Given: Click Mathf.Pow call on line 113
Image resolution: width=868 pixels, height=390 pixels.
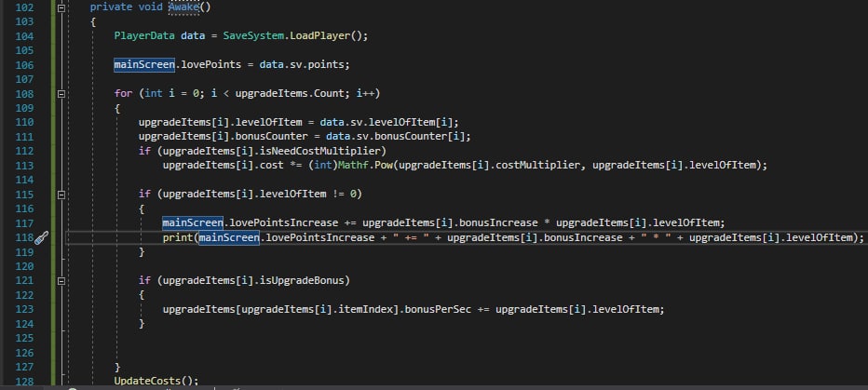Looking at the screenshot, I should click(365, 166).
